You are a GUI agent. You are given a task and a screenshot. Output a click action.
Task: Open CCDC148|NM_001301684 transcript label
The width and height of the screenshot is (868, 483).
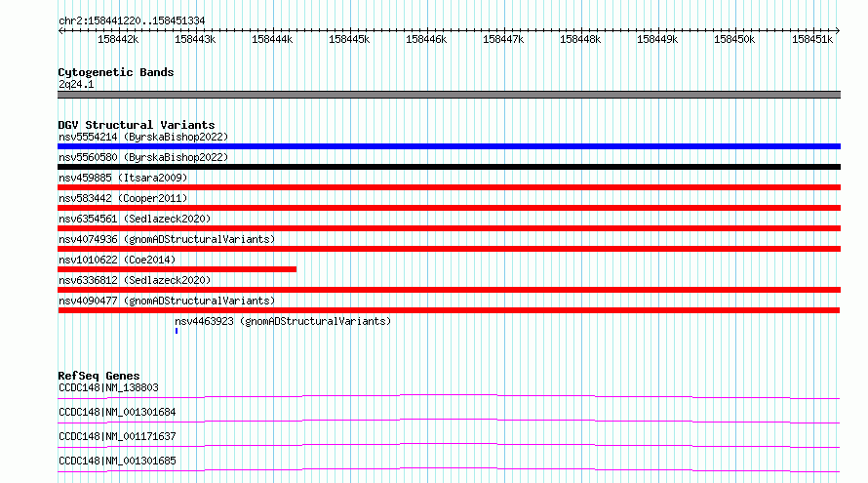coord(117,412)
